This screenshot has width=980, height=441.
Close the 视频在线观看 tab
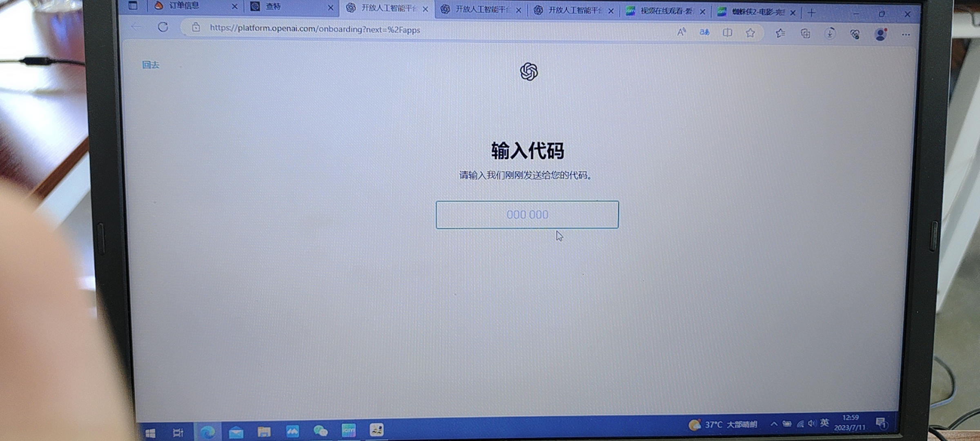click(x=702, y=11)
